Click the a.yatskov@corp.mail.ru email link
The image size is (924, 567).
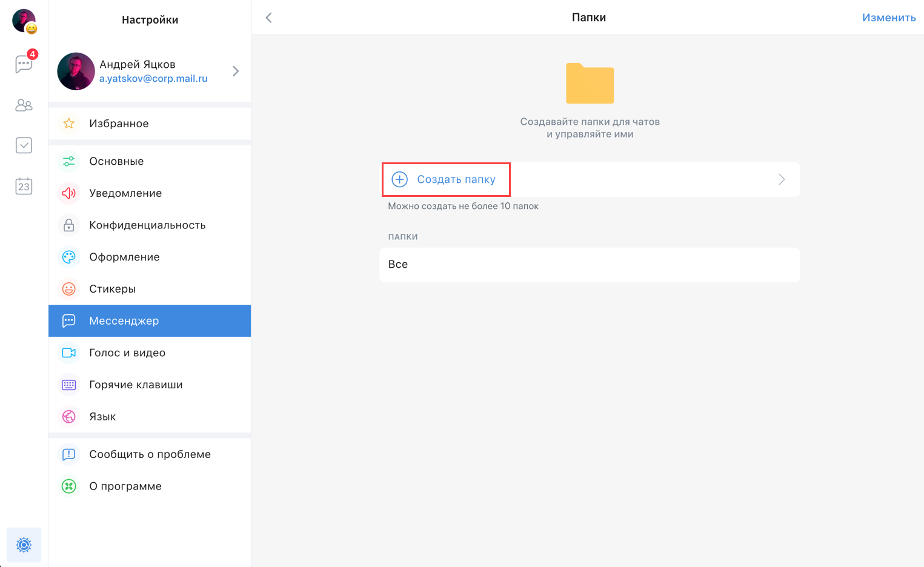click(x=153, y=79)
